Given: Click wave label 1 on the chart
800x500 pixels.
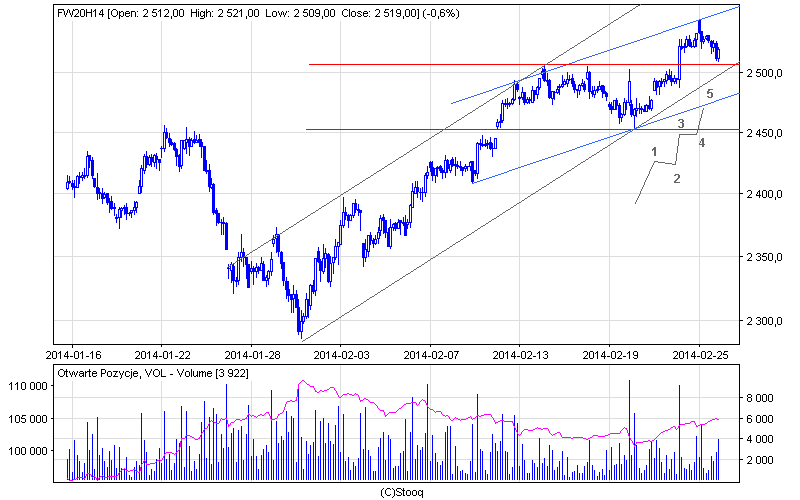Looking at the screenshot, I should [654, 152].
